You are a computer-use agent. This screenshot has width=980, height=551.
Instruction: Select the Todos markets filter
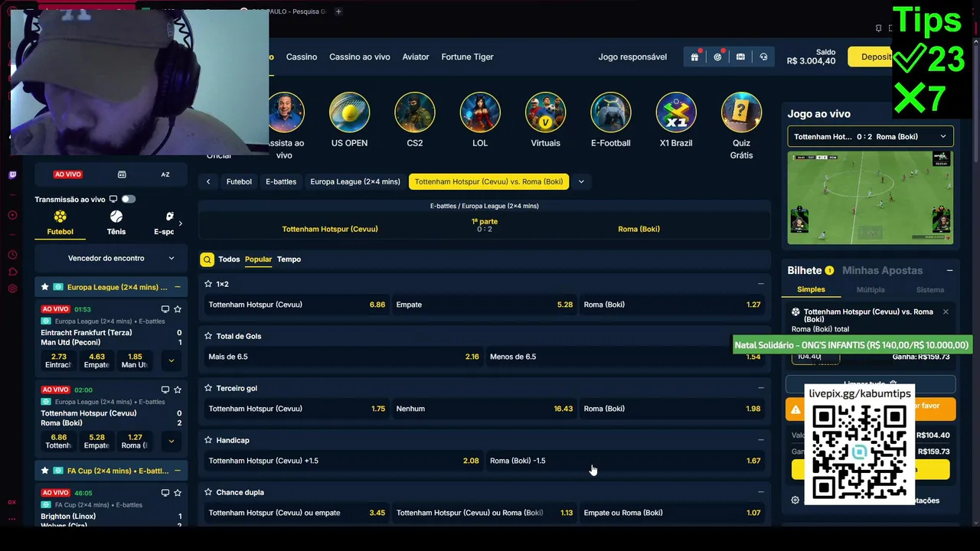click(229, 259)
